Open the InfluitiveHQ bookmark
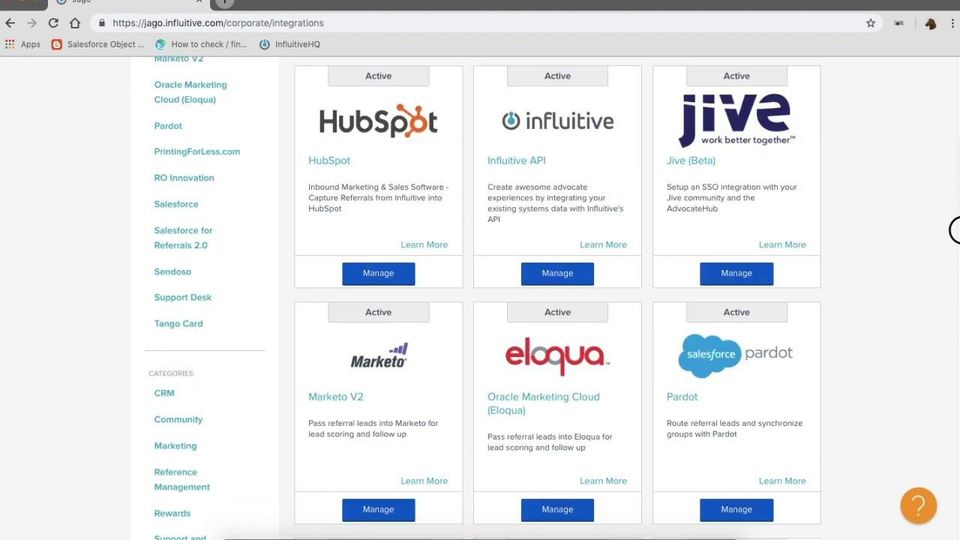Image resolution: width=960 pixels, height=540 pixels. tap(290, 44)
